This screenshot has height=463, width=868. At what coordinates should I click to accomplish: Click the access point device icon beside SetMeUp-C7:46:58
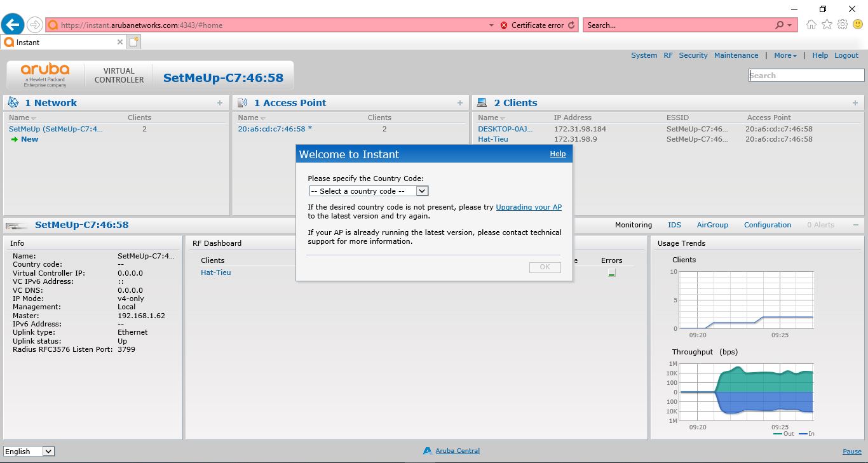[17, 225]
